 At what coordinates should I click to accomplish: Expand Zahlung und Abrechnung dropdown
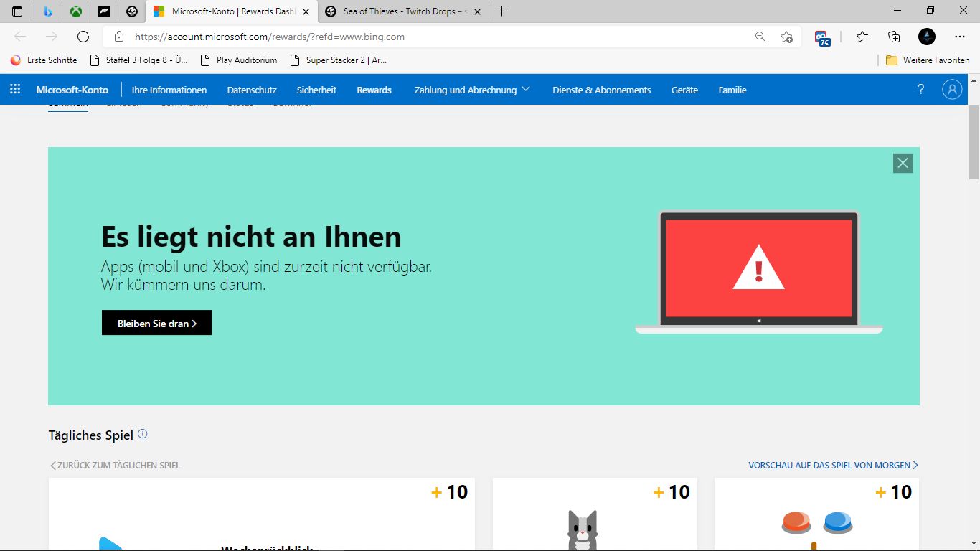pyautogui.click(x=472, y=90)
